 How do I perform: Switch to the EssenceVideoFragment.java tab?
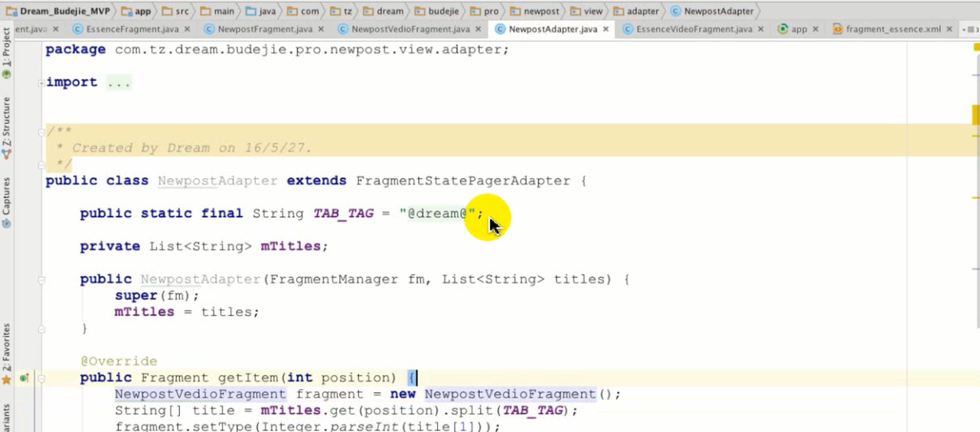pos(694,29)
